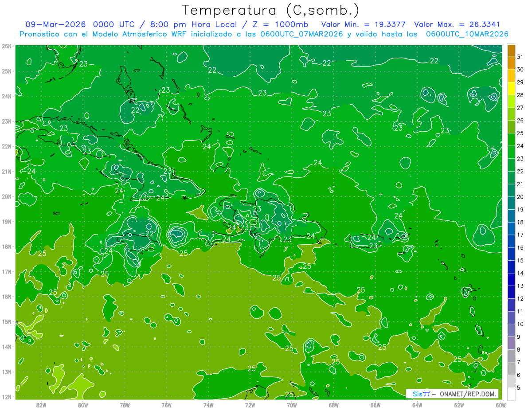
Task: Click the dark orange swatch above legend 31
Action: pyautogui.click(x=511, y=51)
